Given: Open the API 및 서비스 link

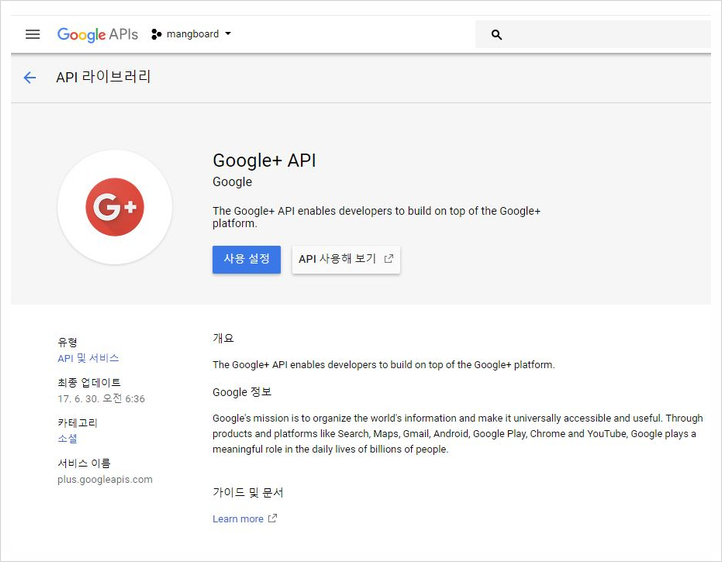Looking at the screenshot, I should (88, 358).
